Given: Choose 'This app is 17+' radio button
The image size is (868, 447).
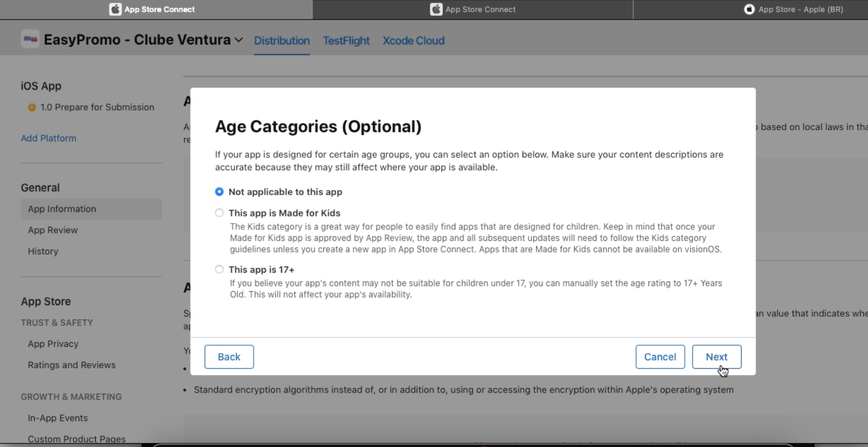Looking at the screenshot, I should [219, 269].
